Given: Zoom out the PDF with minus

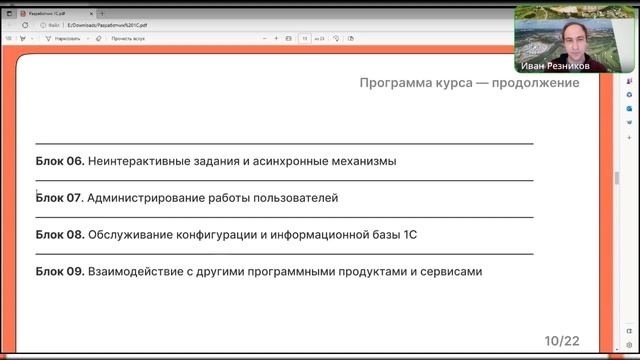Looking at the screenshot, I should coord(264,38).
